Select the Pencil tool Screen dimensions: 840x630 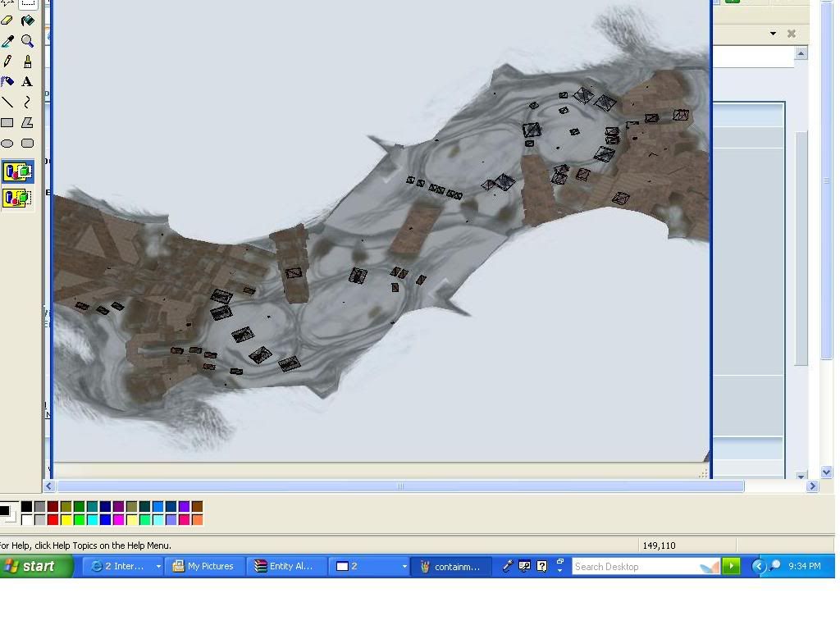coord(7,62)
